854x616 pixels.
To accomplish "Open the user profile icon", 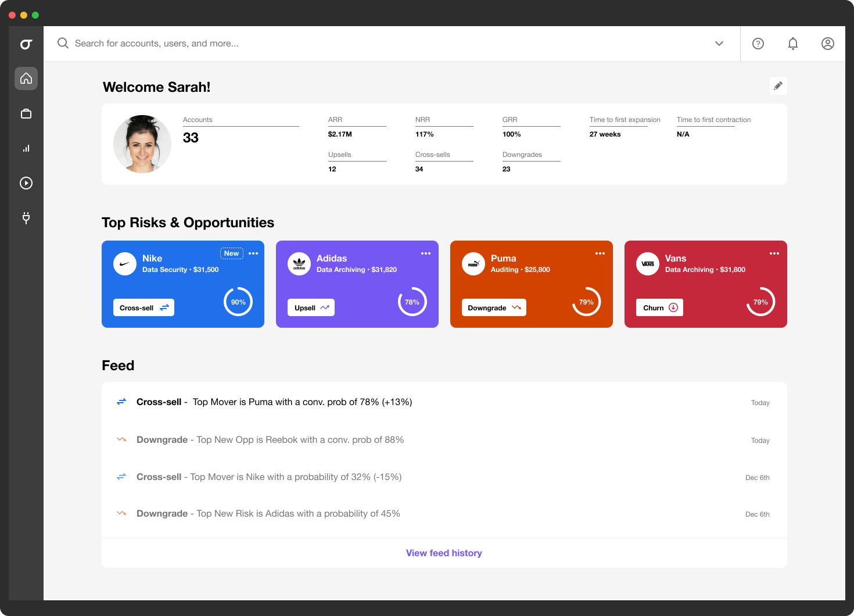I will click(828, 44).
